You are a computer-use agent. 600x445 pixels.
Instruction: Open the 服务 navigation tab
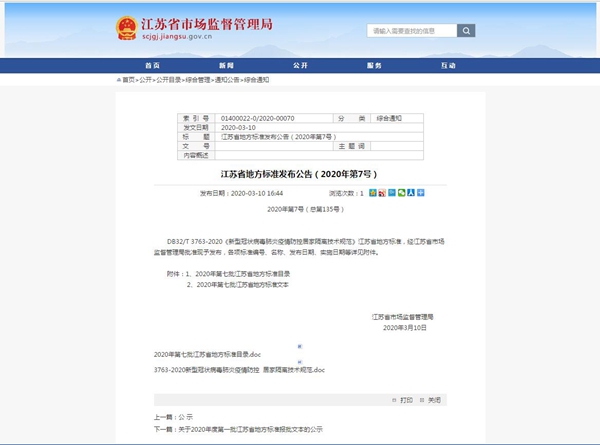click(x=374, y=65)
